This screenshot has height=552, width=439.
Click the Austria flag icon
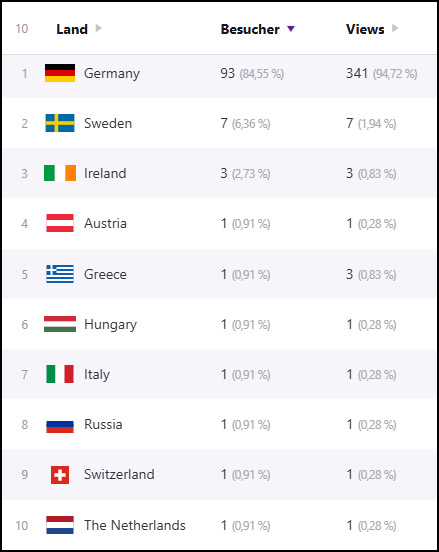coord(60,223)
